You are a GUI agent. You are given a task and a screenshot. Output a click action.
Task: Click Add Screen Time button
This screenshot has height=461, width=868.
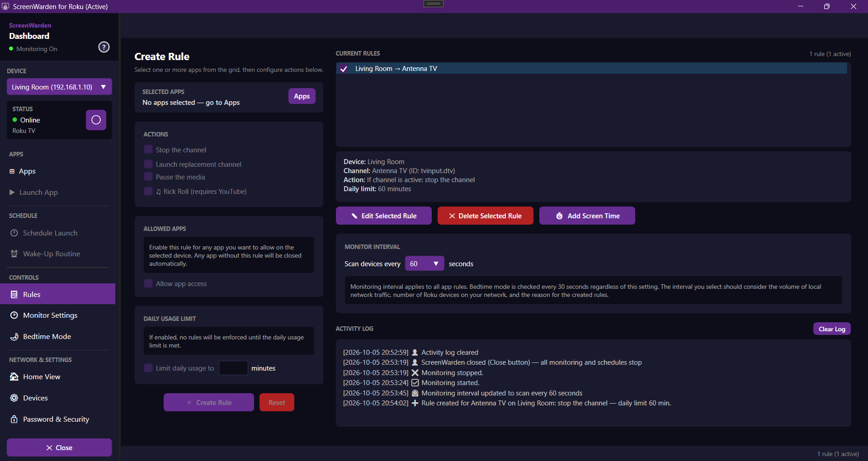coord(587,216)
